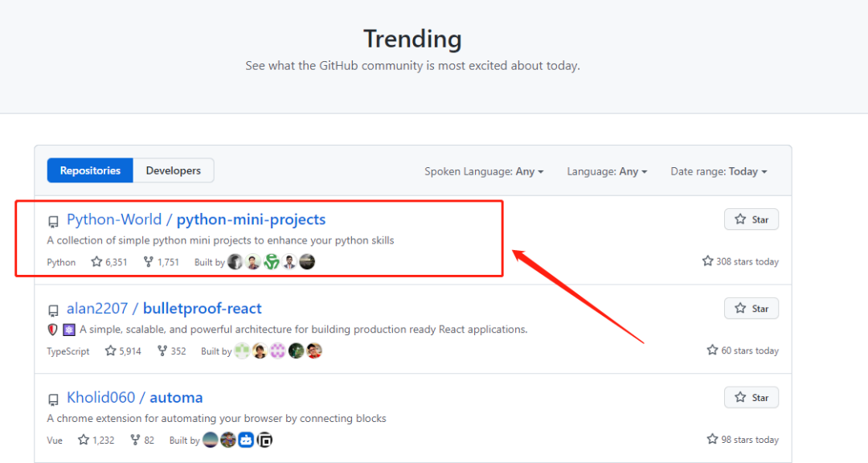The width and height of the screenshot is (868, 463).
Task: Open first contributor avatar of python-mini-projects
Action: pyautogui.click(x=235, y=262)
